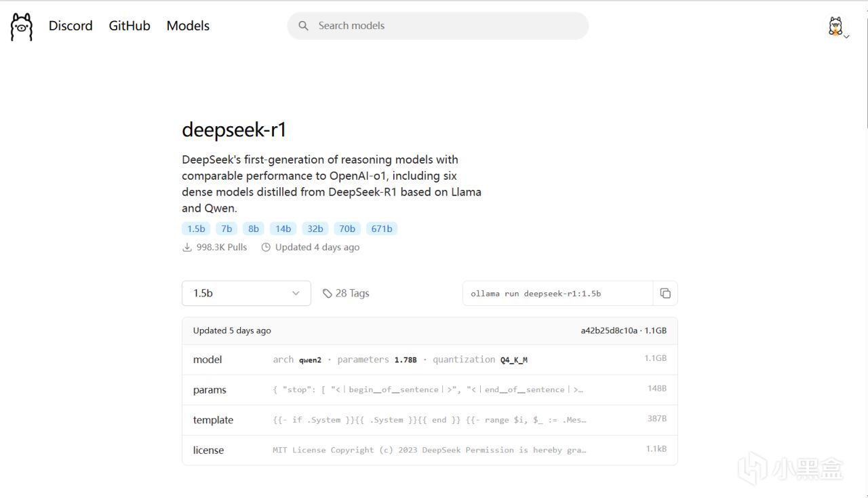The image size is (868, 498).
Task: Select the 32b size tag
Action: tap(315, 229)
